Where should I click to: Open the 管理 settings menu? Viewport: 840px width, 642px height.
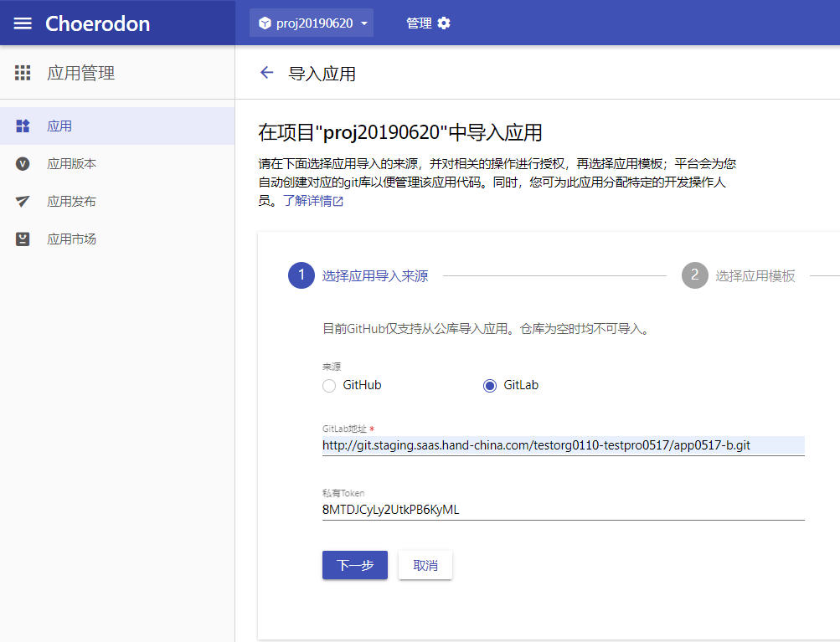point(428,23)
